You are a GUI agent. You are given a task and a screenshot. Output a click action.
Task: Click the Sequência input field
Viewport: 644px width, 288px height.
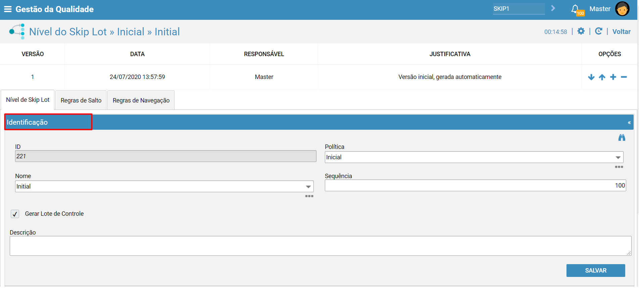coord(475,186)
